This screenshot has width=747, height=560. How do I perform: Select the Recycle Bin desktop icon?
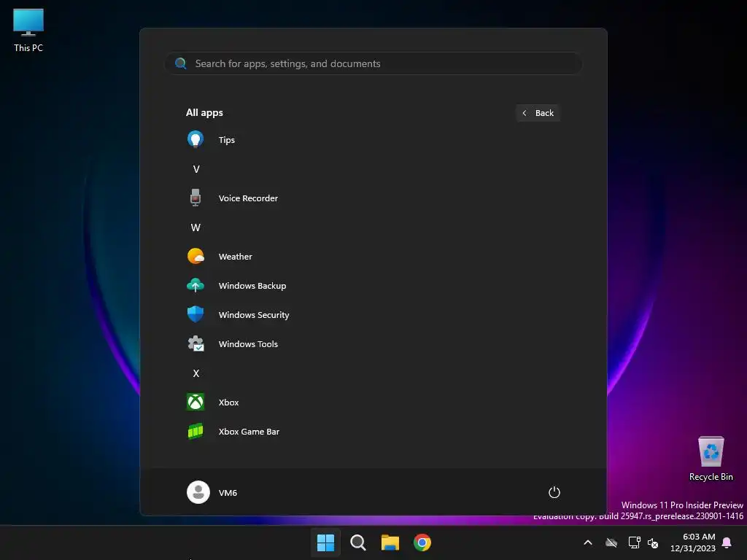coord(711,459)
